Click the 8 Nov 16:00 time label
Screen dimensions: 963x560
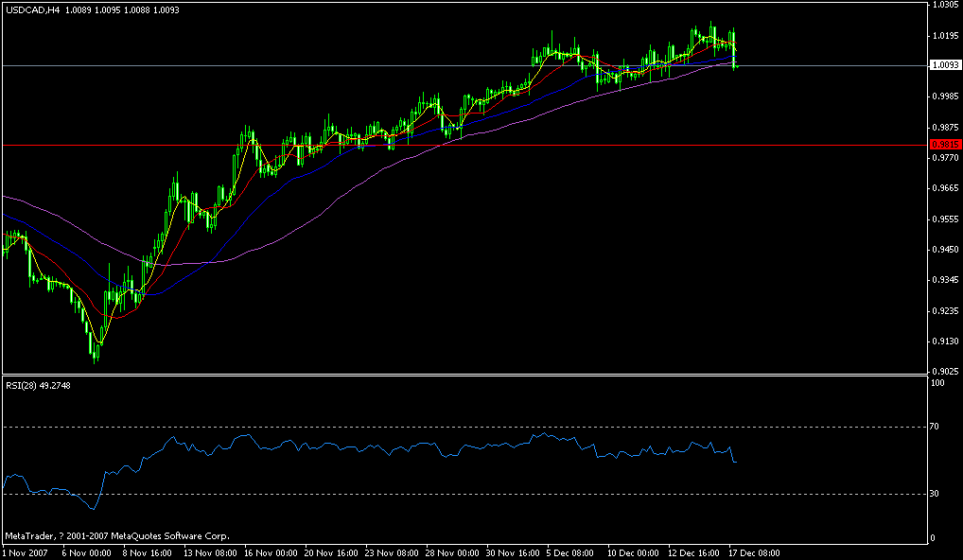(x=148, y=552)
